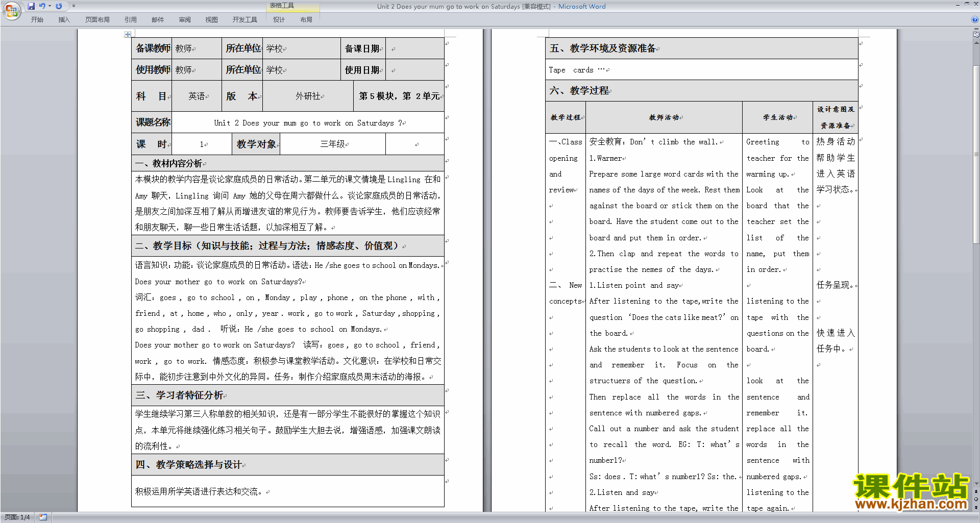Click the 'Tape cards' resources line
The image size is (980, 523).
pos(577,70)
